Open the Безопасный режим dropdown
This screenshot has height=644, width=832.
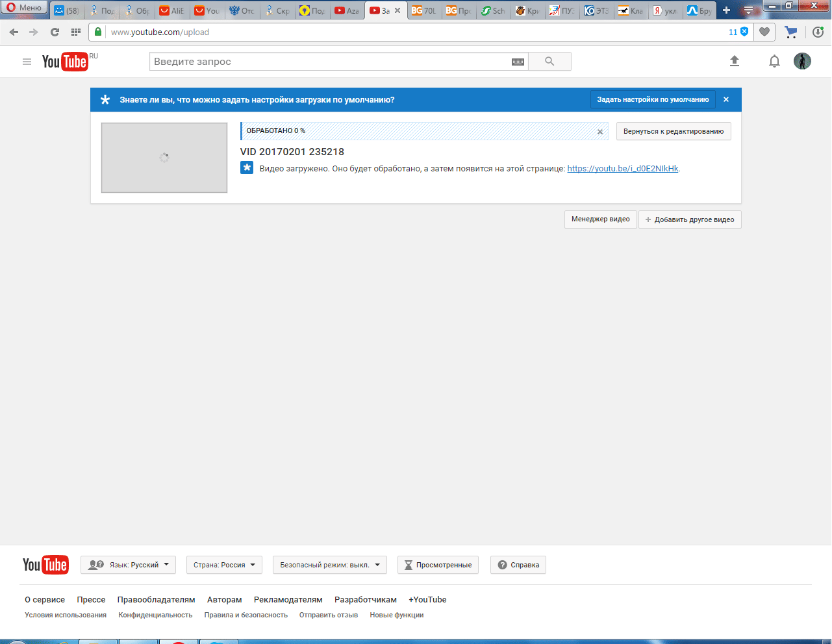329,565
